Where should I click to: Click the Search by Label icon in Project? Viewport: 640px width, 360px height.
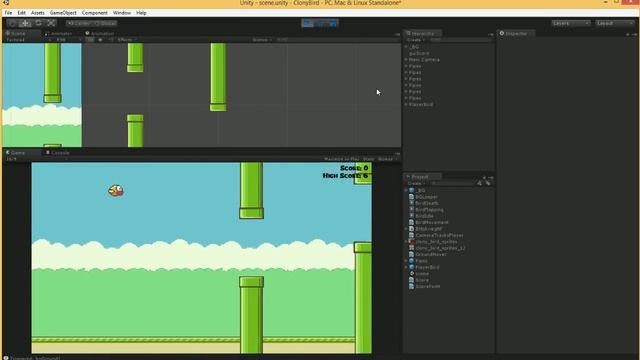pyautogui.click(x=488, y=183)
